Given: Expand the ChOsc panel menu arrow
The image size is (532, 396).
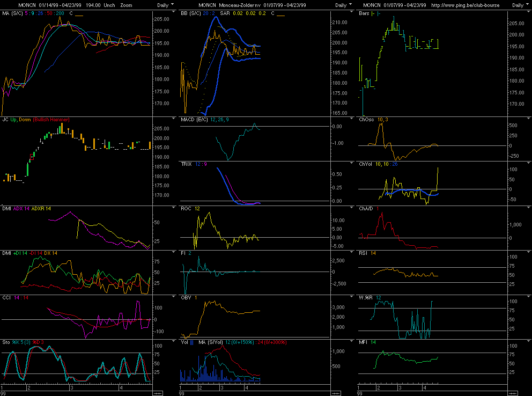Looking at the screenshot, I should tap(529, 119).
